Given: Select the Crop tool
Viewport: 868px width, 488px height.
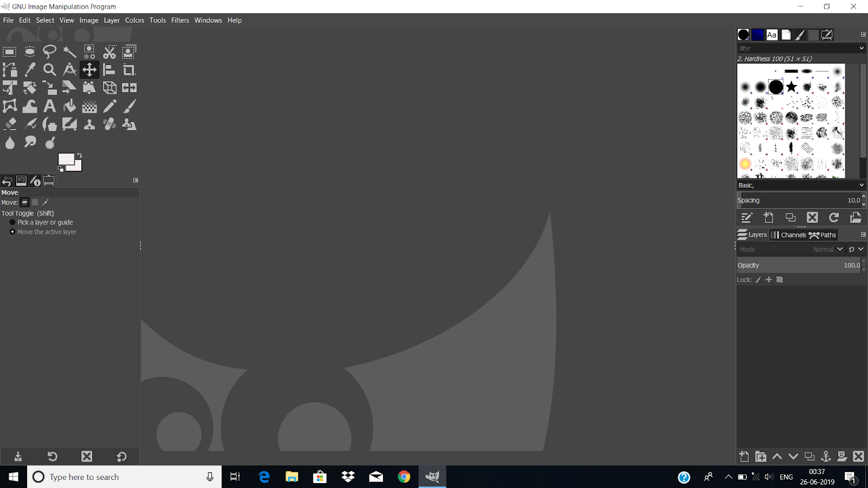Looking at the screenshot, I should (129, 69).
